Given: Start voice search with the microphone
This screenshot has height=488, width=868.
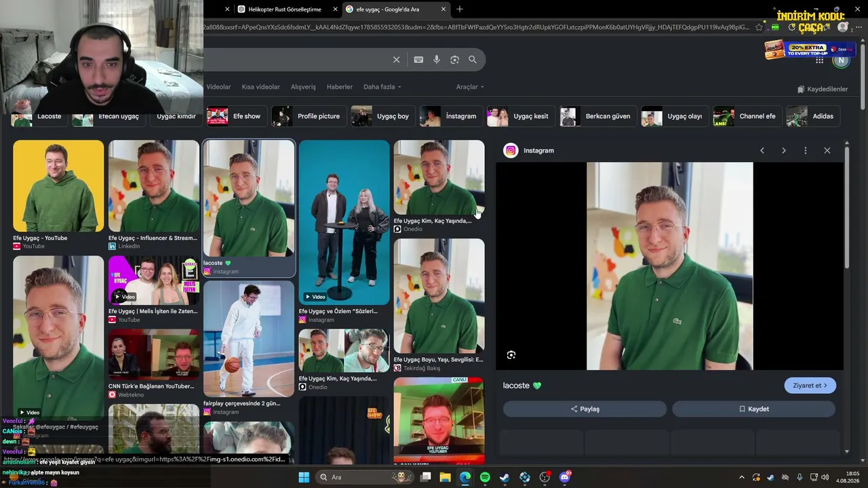Looking at the screenshot, I should (437, 60).
